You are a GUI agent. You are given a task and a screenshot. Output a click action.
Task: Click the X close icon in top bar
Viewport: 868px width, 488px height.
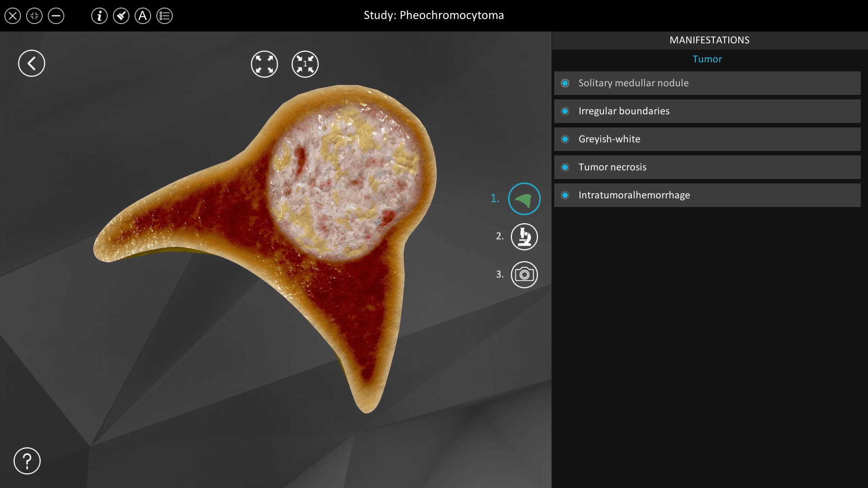(x=13, y=16)
